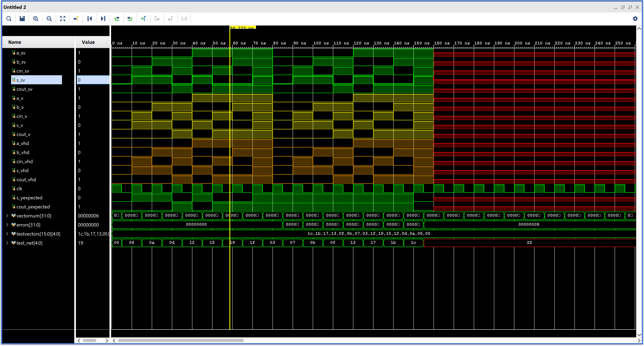644x346 pixels.
Task: Click the Add Marker icon
Action: (143, 19)
